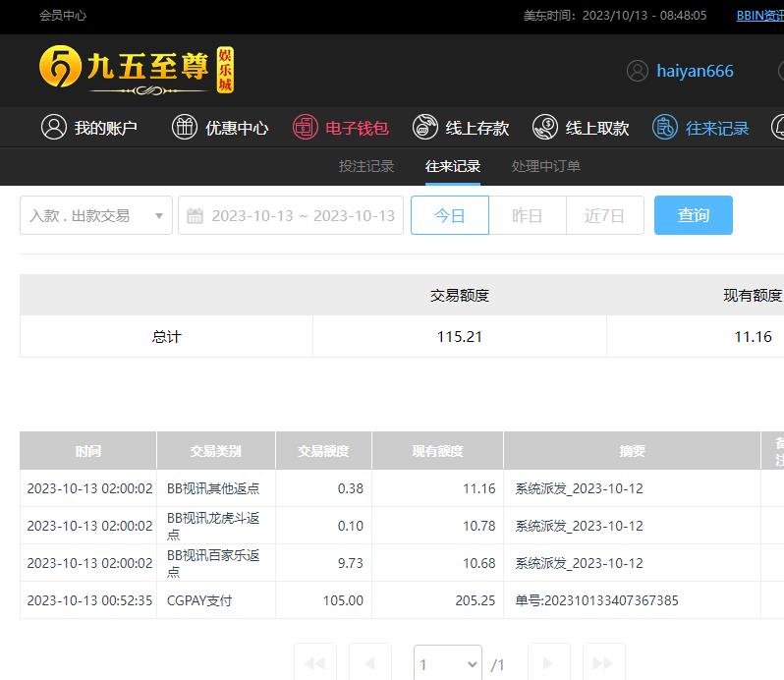
Task: Click the transaction records icon
Action: [665, 127]
